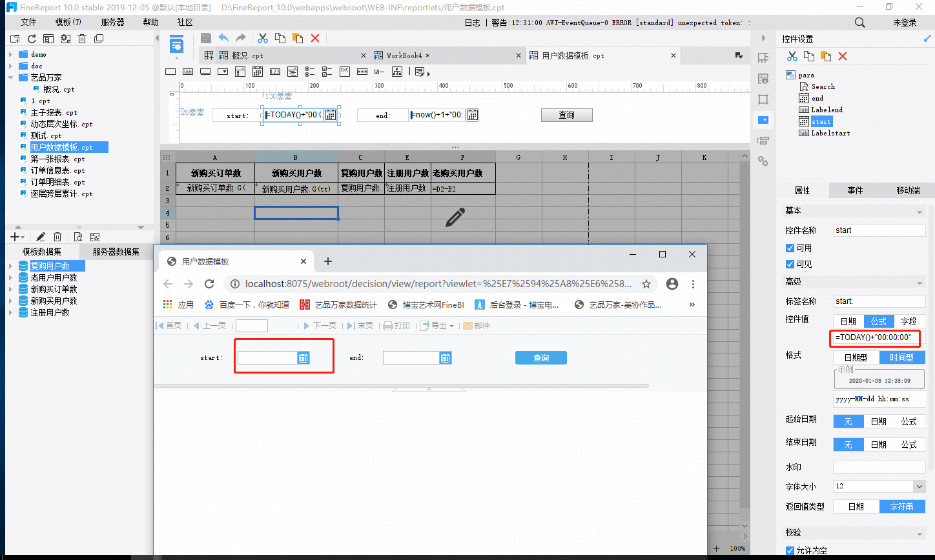Reload the browser page
The image size is (935, 560).
click(x=209, y=284)
